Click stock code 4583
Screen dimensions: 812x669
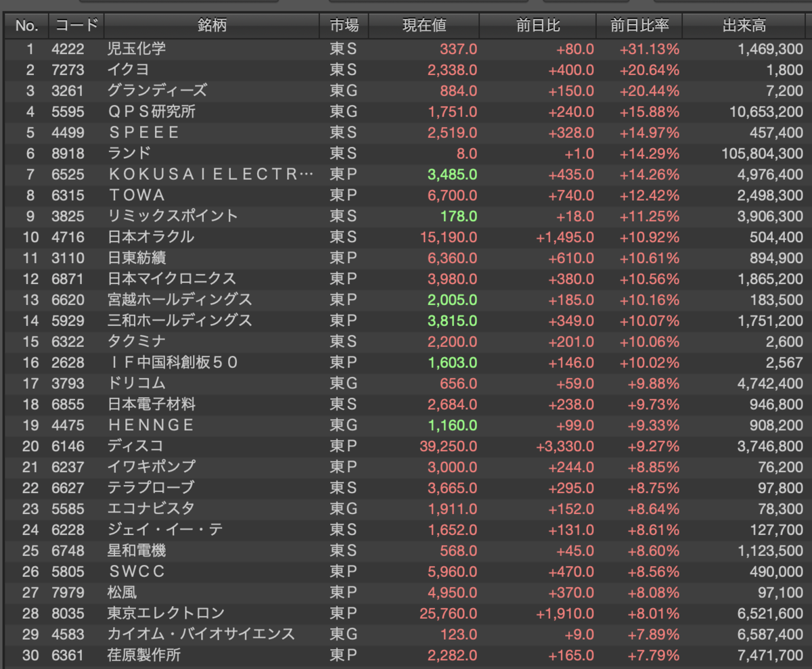click(x=68, y=635)
